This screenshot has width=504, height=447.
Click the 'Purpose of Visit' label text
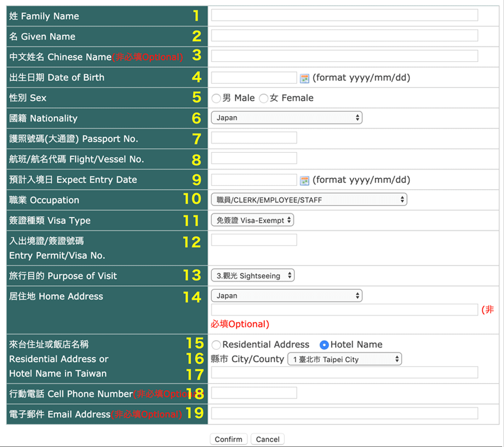[x=82, y=276]
